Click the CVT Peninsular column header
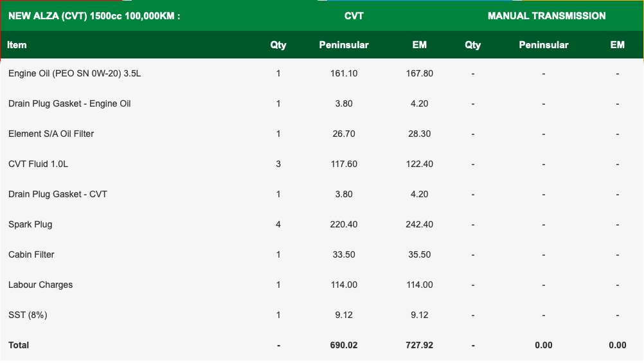The image size is (644, 363). (x=344, y=45)
